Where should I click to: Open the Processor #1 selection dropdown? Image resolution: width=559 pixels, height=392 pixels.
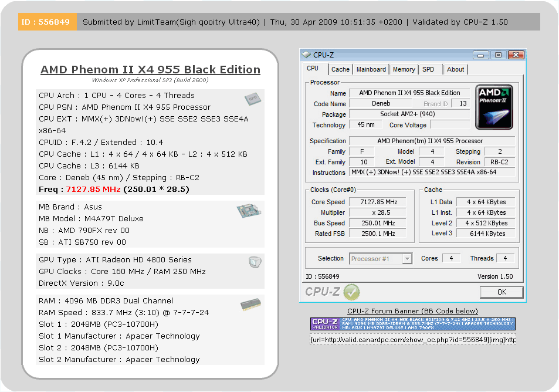point(381,259)
